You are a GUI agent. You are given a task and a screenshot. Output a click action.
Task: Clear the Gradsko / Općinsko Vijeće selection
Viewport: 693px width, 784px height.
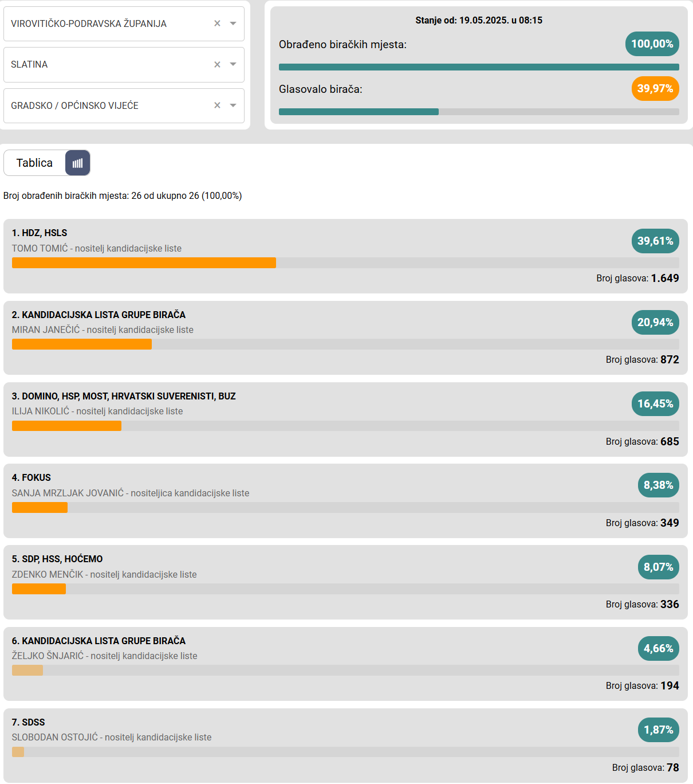point(217,105)
